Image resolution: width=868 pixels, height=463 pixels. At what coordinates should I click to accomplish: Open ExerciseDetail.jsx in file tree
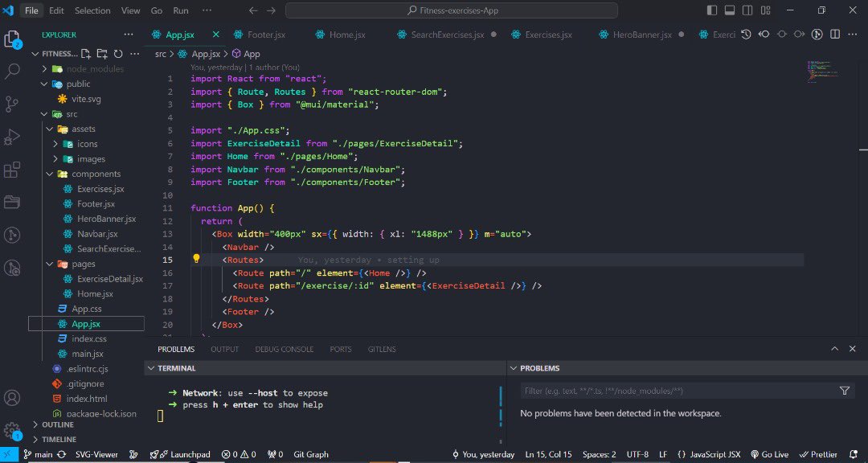click(x=110, y=279)
